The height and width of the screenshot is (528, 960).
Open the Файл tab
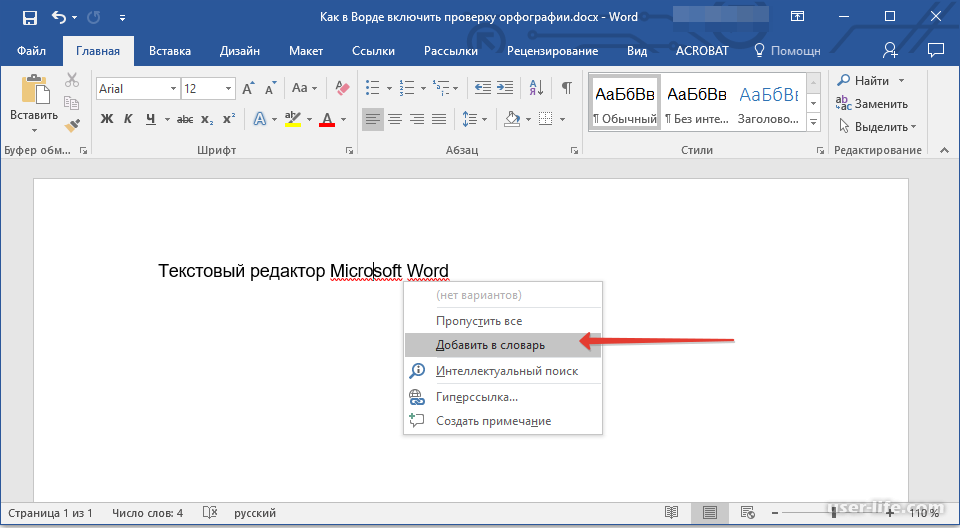point(31,51)
